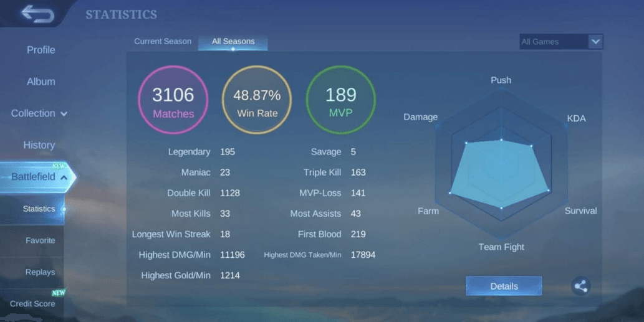The width and height of the screenshot is (644, 322).
Task: Click the Maniac value 23
Action: (225, 173)
